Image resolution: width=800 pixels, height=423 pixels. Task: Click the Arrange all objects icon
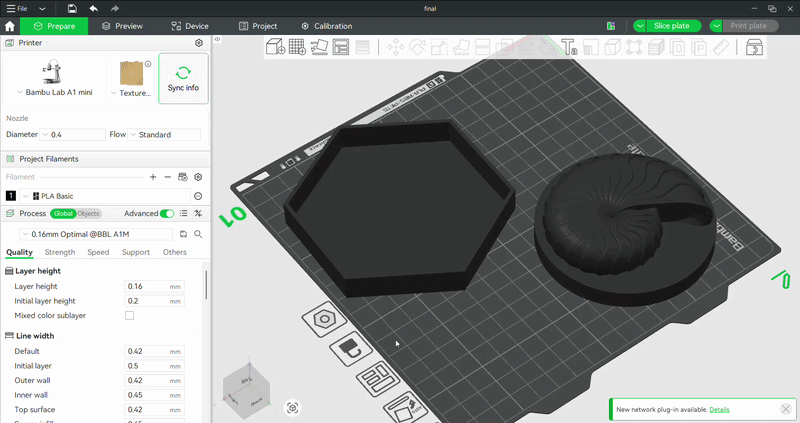click(x=341, y=47)
